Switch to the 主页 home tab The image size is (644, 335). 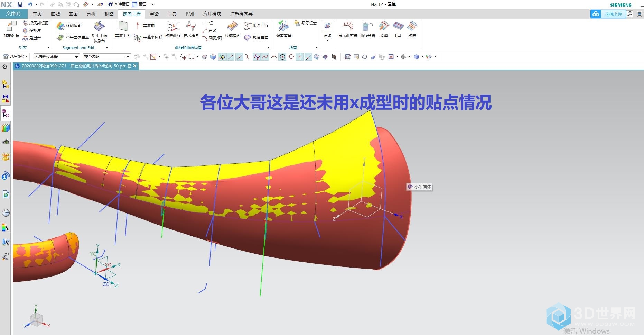point(37,14)
